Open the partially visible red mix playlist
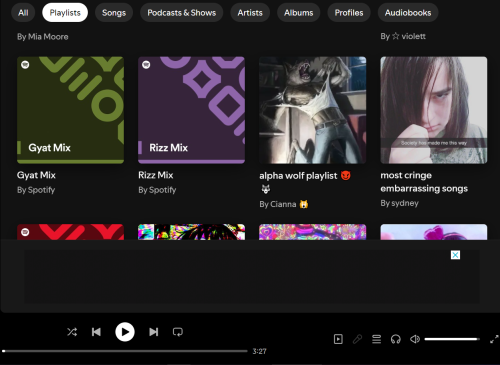Viewport: 500px width, 365px height. [x=70, y=232]
